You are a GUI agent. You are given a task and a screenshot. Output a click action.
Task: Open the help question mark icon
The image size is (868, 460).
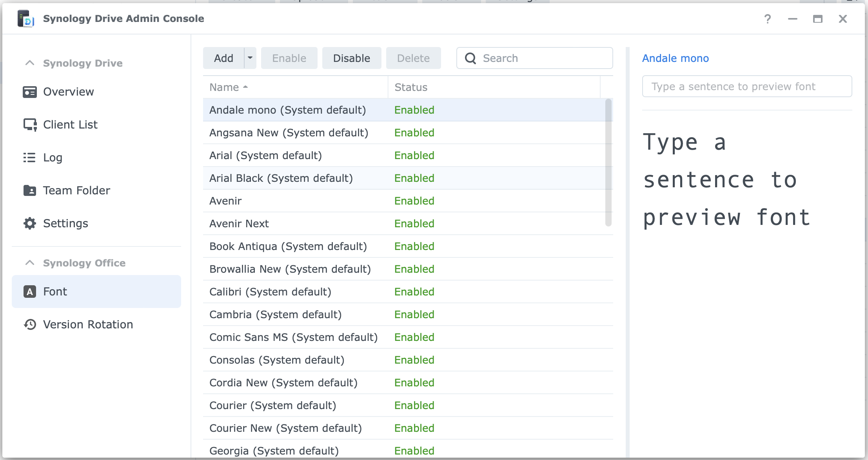[x=768, y=19]
